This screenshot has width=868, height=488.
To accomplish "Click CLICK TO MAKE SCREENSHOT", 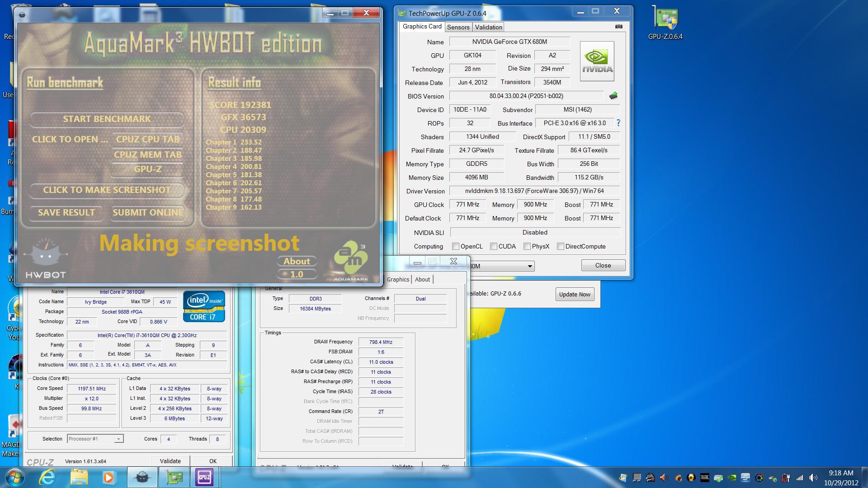I will pyautogui.click(x=107, y=190).
